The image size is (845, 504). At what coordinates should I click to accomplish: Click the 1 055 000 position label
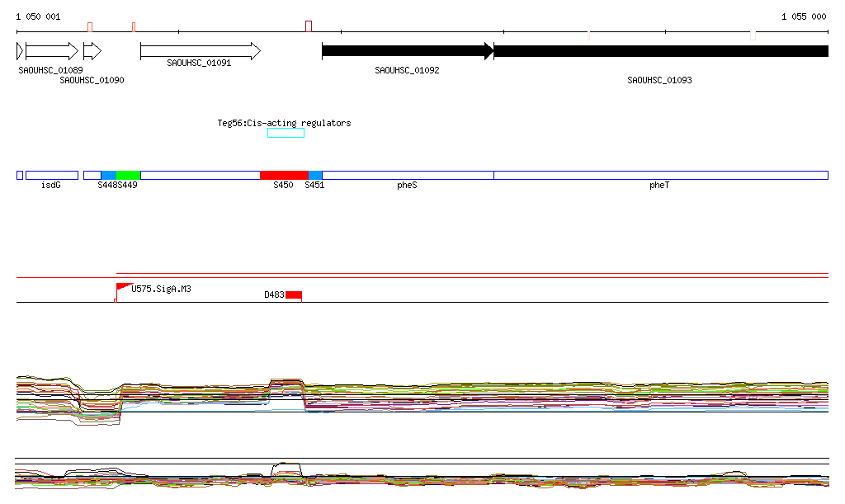803,16
